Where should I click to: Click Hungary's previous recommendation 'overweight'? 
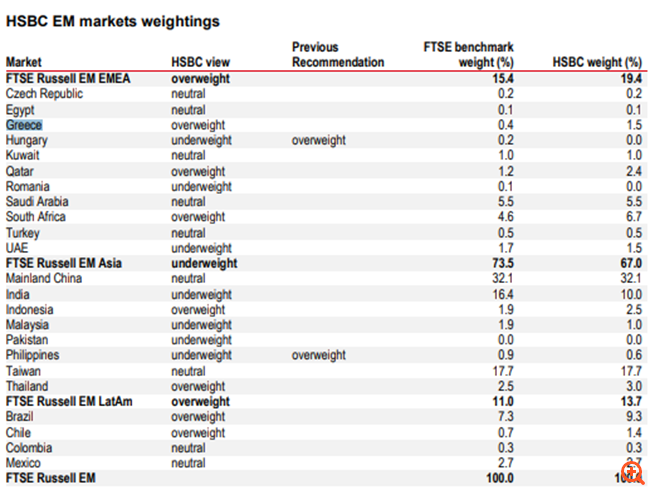pos(318,140)
